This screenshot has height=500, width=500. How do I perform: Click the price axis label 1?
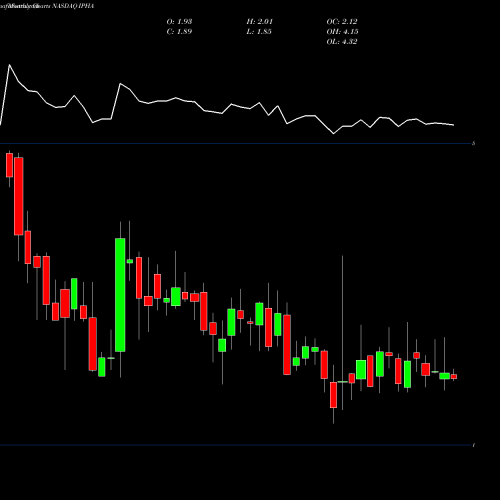click(474, 445)
